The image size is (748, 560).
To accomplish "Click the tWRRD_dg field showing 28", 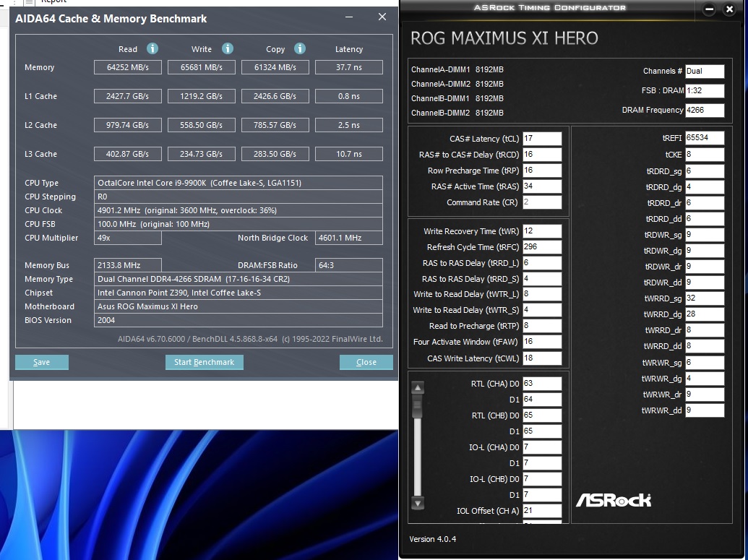I will pyautogui.click(x=705, y=314).
